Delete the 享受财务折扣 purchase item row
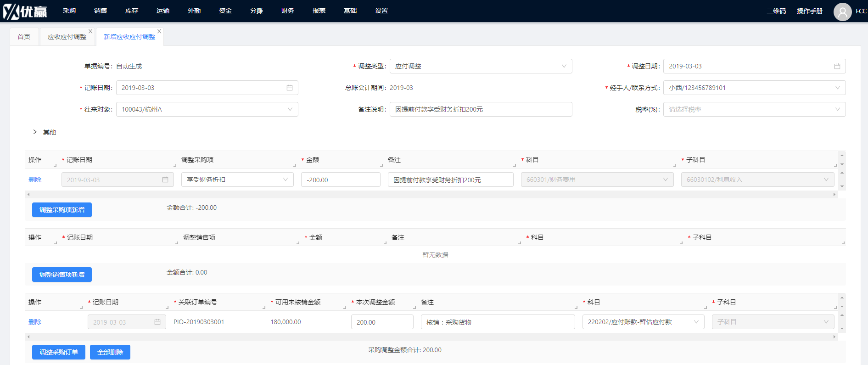The image size is (868, 365). (x=35, y=180)
